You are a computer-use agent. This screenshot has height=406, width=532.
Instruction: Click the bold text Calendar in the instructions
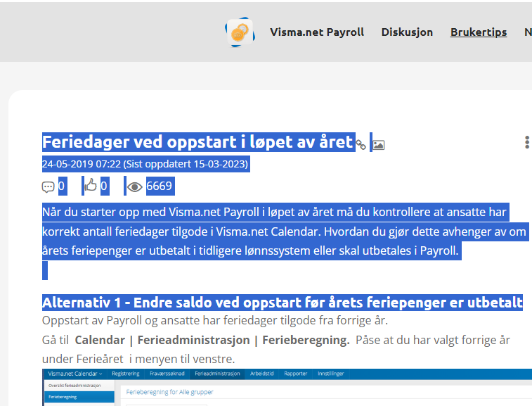tap(100, 340)
